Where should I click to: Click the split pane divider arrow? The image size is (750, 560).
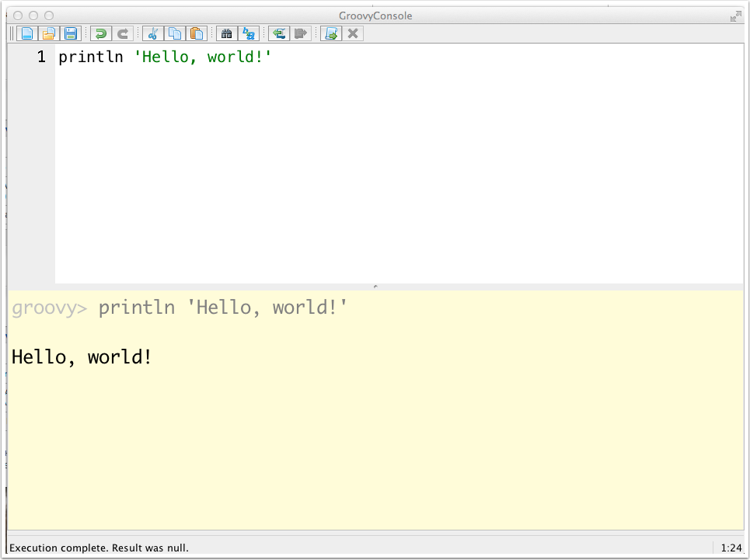click(x=375, y=287)
